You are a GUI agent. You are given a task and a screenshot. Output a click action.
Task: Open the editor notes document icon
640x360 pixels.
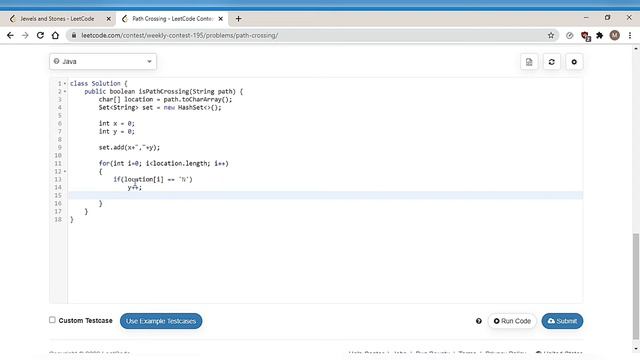click(x=529, y=62)
